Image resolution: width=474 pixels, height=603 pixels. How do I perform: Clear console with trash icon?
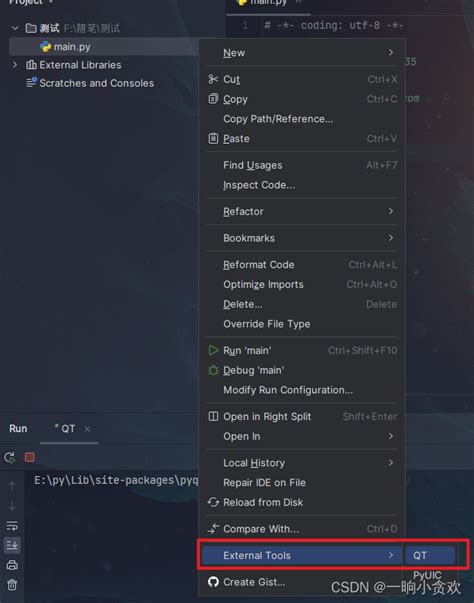click(x=12, y=585)
